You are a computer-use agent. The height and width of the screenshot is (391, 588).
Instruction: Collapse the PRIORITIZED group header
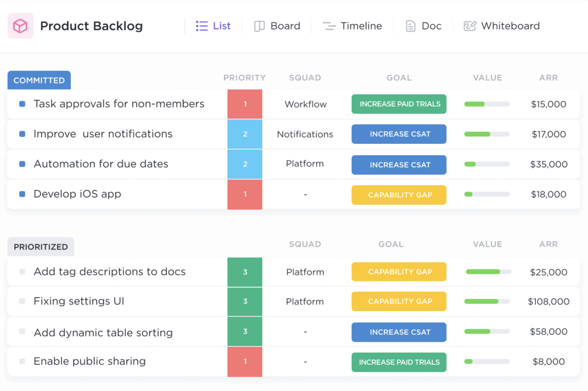[41, 247]
